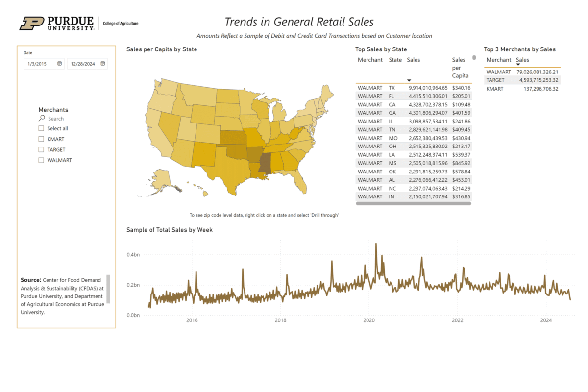
Task: Select Mississippi on the map
Action: (x=265, y=163)
